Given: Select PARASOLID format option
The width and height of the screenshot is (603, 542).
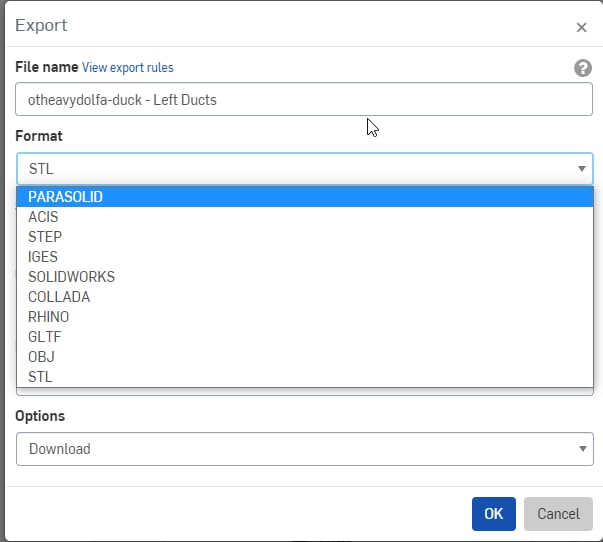Looking at the screenshot, I should point(305,197).
